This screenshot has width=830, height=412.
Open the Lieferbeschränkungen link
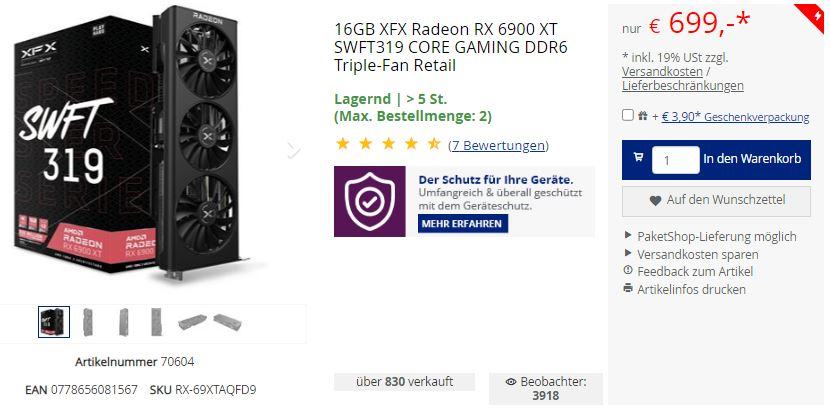point(683,86)
